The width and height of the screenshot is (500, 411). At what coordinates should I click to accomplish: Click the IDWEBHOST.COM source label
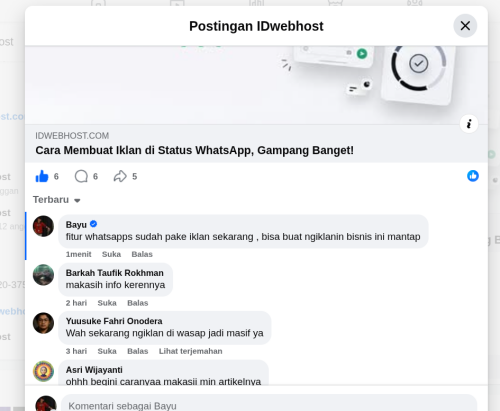coord(72,136)
